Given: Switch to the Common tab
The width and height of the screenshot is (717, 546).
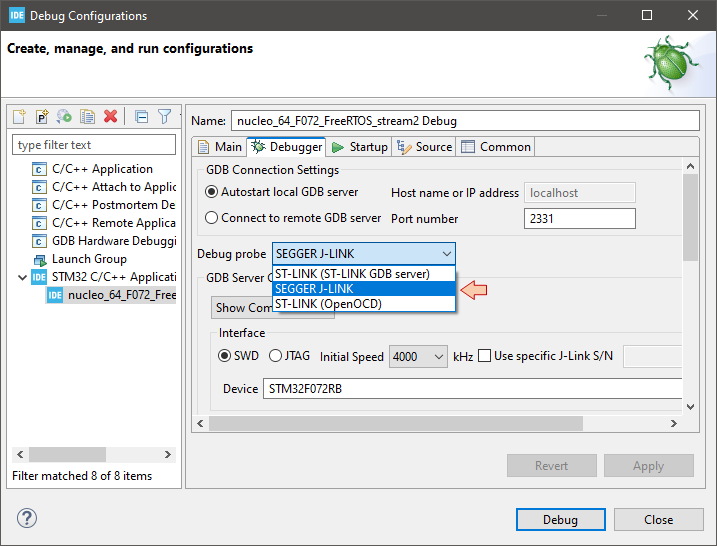Looking at the screenshot, I should [x=496, y=147].
